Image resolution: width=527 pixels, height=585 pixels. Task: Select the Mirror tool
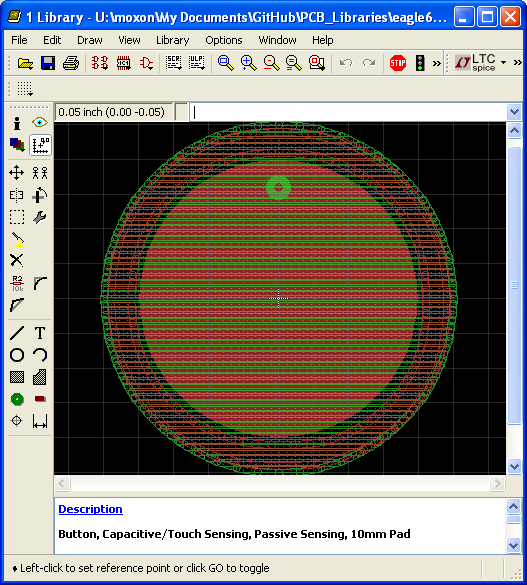(x=17, y=195)
